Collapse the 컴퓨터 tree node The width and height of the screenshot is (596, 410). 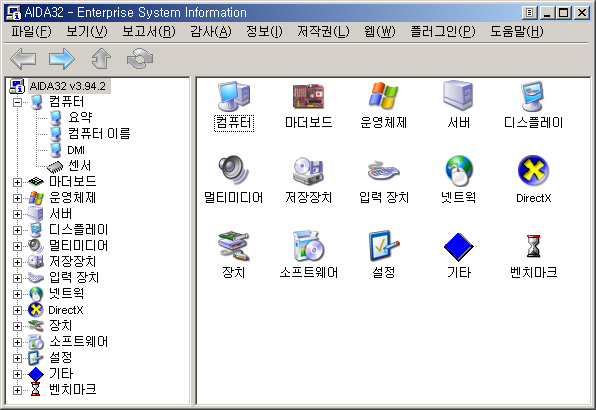[x=17, y=102]
